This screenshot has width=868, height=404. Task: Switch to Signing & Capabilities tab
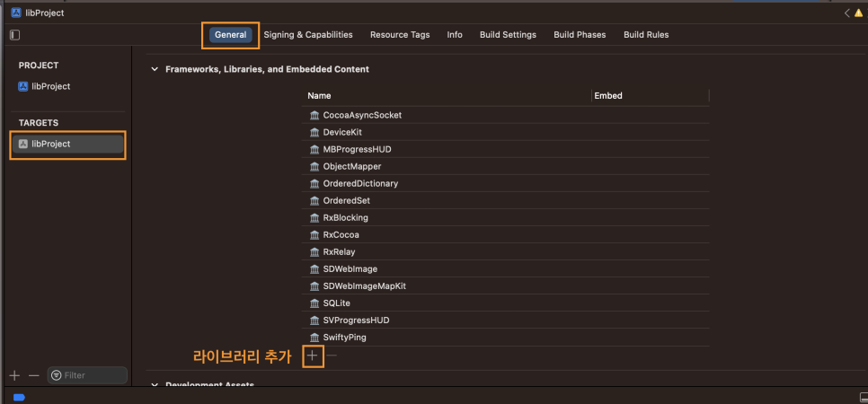tap(308, 35)
